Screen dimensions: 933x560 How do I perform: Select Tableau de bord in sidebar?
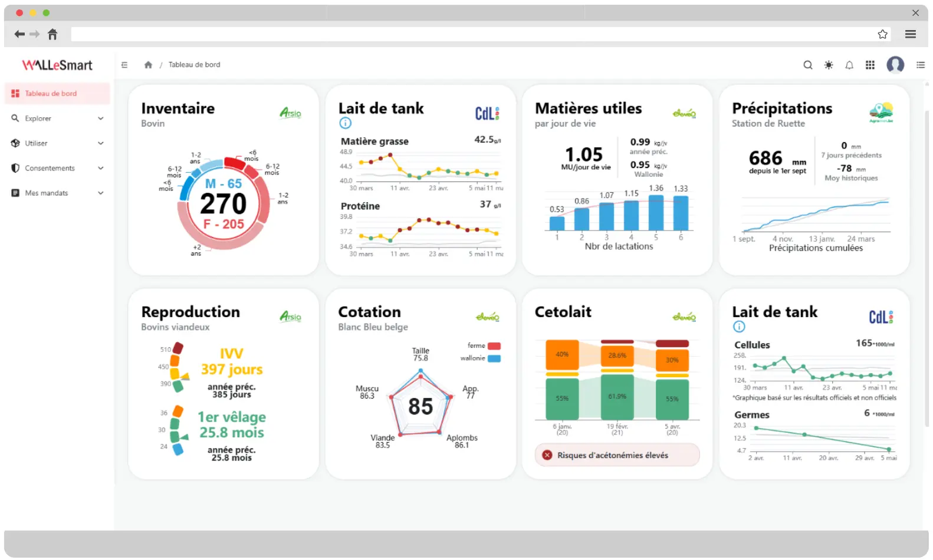[x=51, y=94]
